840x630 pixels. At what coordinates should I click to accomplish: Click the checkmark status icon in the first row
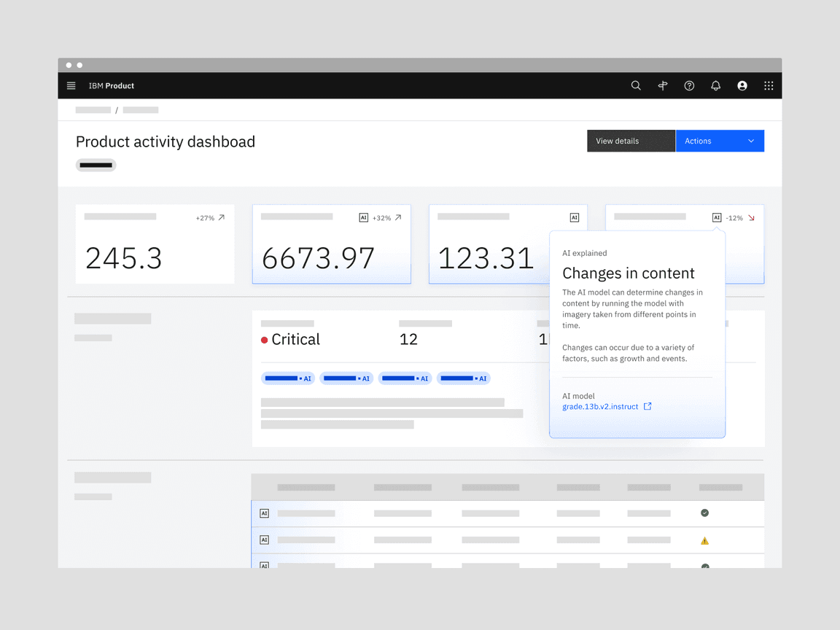(x=704, y=513)
